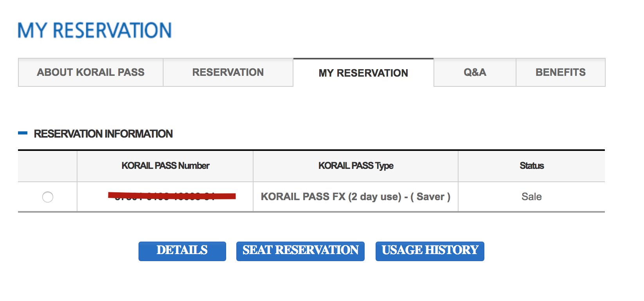Click the 'KORAIL PASS FX (2 day use)' text
This screenshot has height=301, width=644.
331,197
